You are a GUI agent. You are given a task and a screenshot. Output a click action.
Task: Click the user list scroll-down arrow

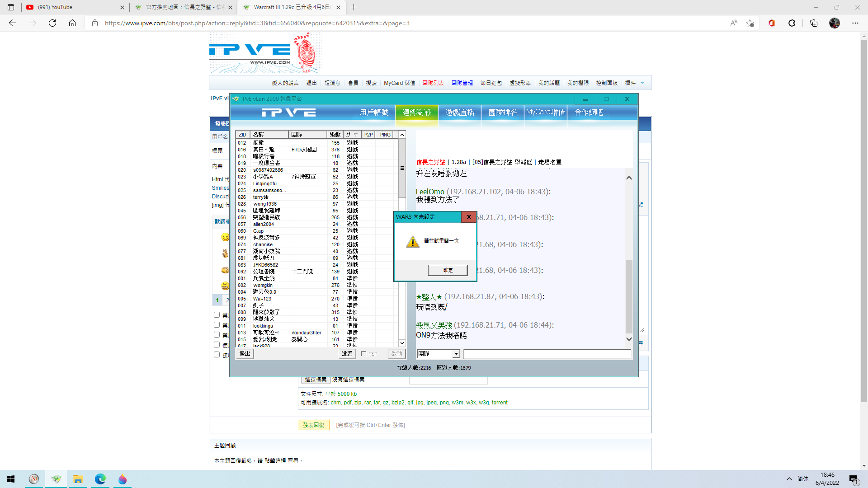coord(402,343)
